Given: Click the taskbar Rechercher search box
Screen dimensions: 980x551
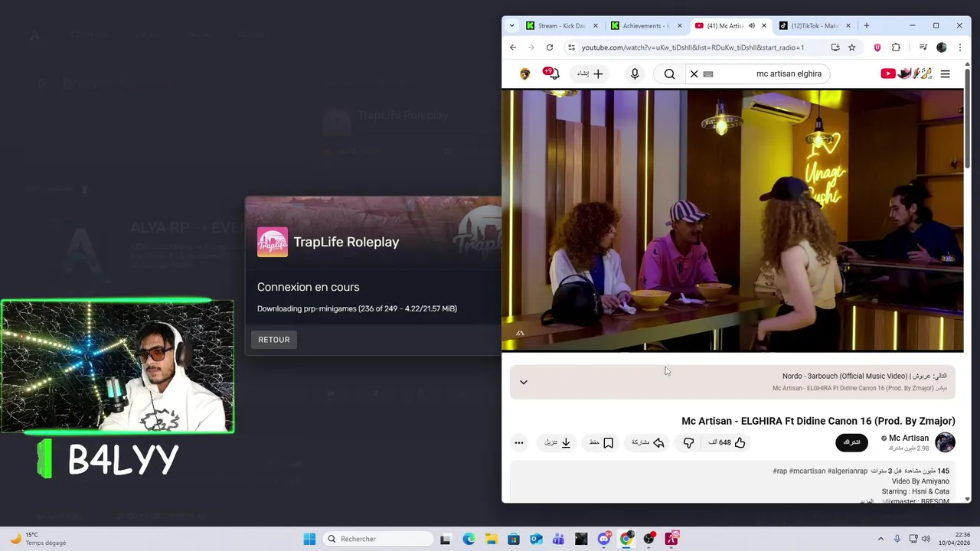Looking at the screenshot, I should (x=378, y=539).
